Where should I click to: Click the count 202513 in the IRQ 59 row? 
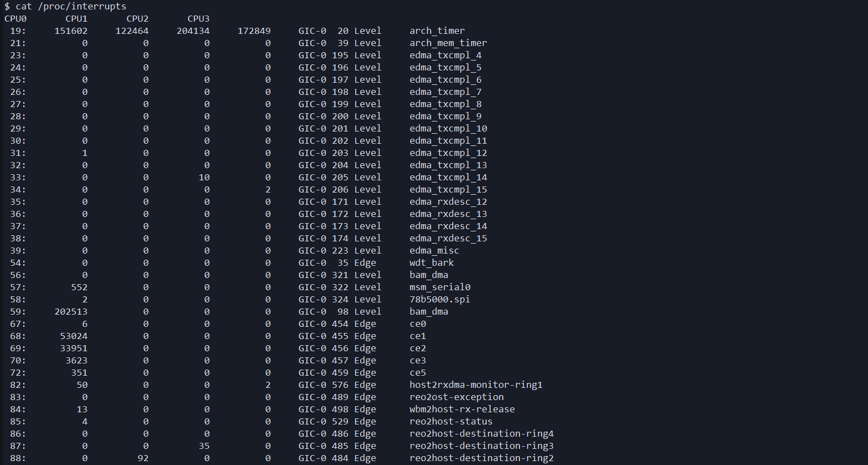[71, 312]
